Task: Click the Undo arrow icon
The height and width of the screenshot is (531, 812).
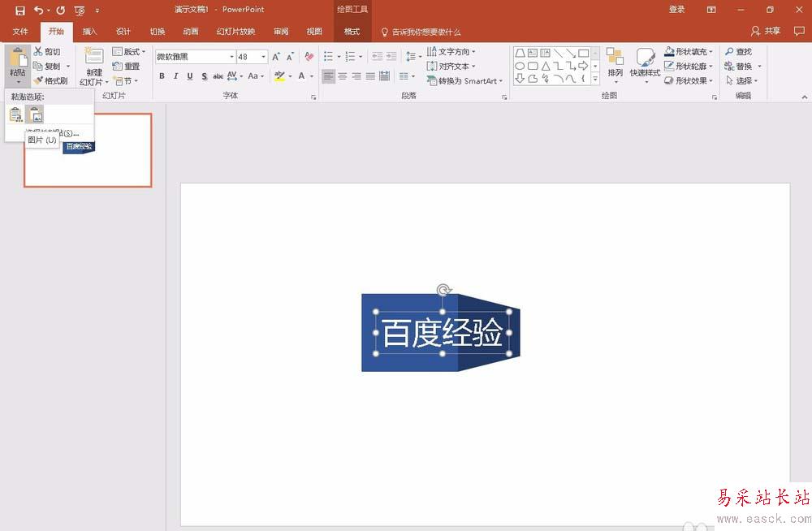Action: coord(39,10)
